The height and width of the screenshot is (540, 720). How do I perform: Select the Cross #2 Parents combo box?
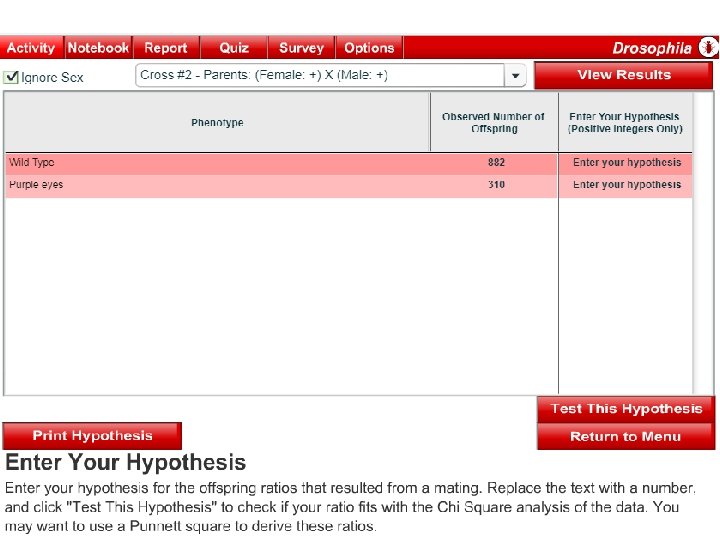point(331,75)
